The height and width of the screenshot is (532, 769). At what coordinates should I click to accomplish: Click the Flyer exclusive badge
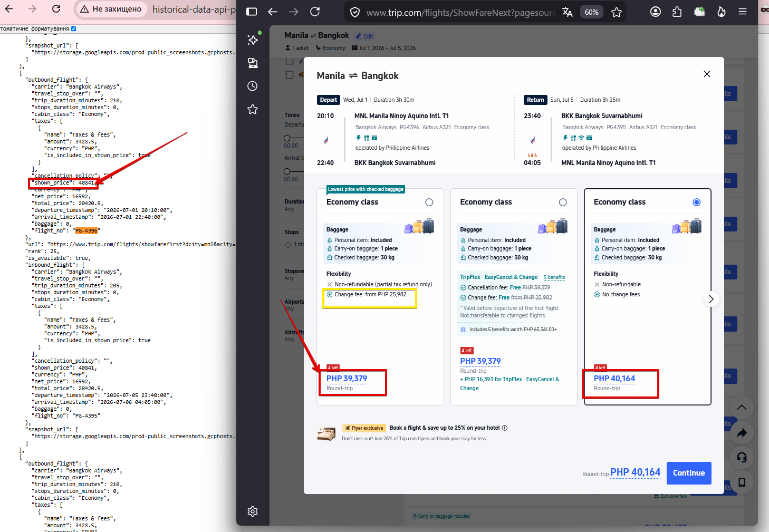pyautogui.click(x=364, y=428)
